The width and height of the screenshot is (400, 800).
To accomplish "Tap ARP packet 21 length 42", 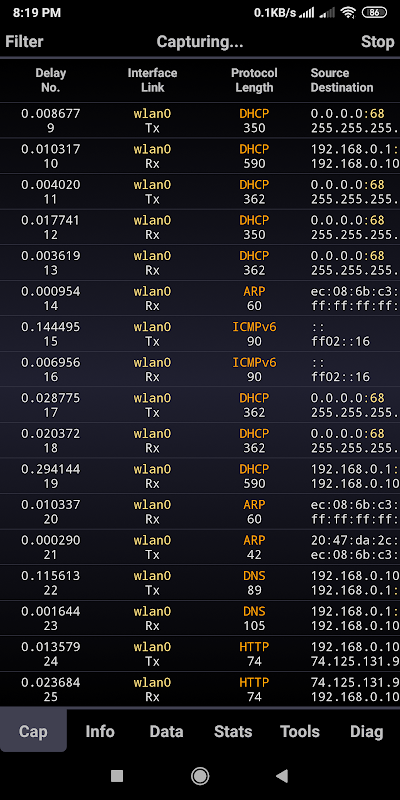I will pyautogui.click(x=200, y=547).
